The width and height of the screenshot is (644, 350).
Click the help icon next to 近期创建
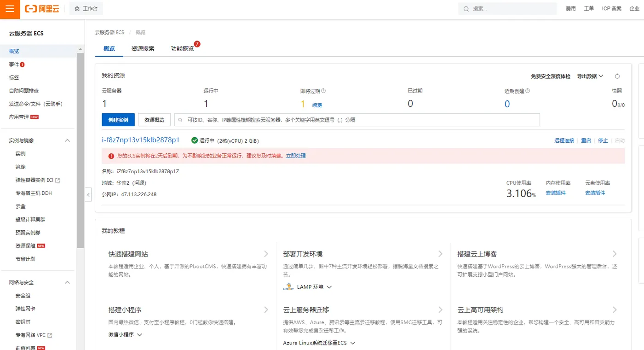coord(528,91)
